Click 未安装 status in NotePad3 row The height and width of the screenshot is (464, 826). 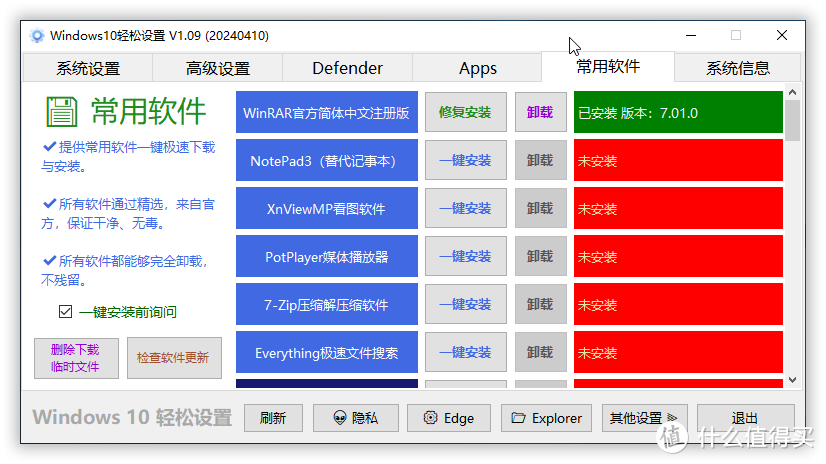tap(678, 160)
